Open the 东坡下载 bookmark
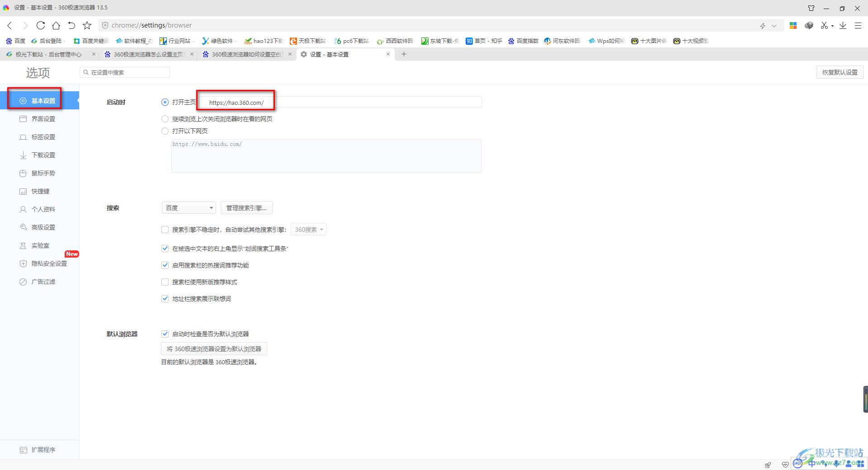Screen dimensions: 868x470 tap(440, 41)
